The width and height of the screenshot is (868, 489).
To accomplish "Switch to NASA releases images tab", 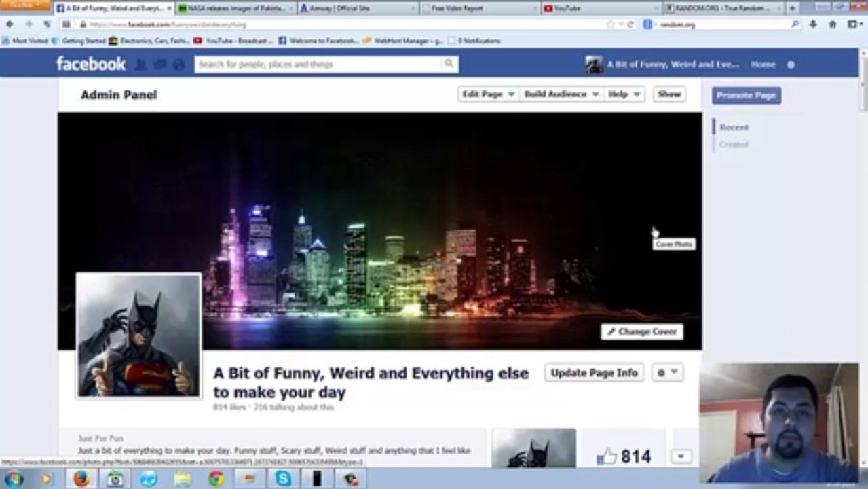I will (235, 8).
